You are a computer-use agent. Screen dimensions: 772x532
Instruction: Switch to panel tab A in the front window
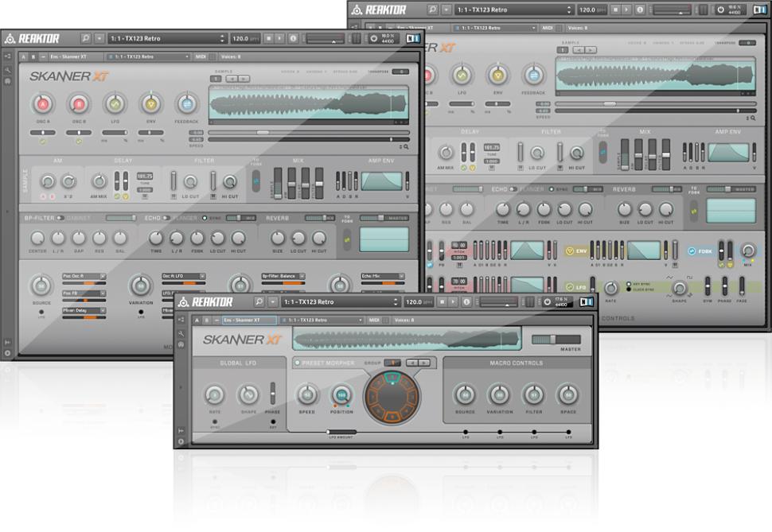[x=197, y=320]
